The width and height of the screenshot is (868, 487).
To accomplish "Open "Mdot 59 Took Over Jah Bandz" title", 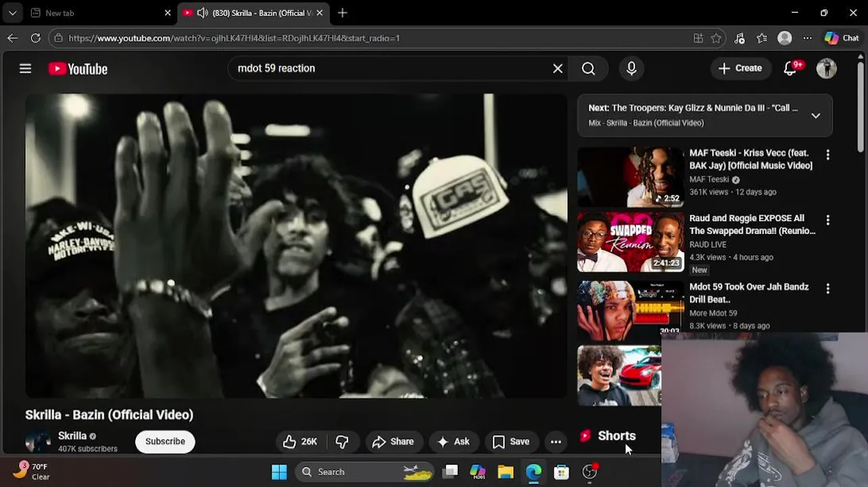I will point(749,293).
